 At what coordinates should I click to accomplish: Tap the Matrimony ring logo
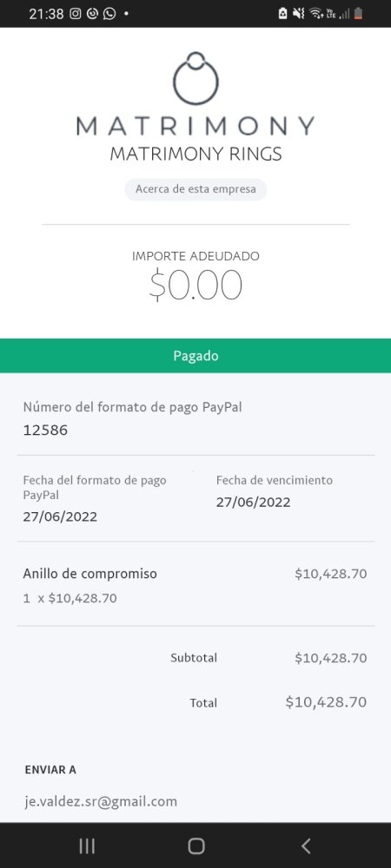(x=195, y=79)
